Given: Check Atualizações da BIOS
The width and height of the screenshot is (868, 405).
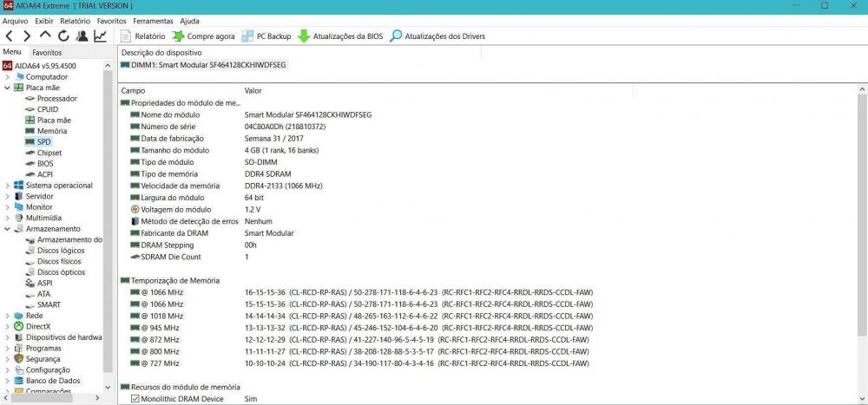Looking at the screenshot, I should pyautogui.click(x=340, y=36).
